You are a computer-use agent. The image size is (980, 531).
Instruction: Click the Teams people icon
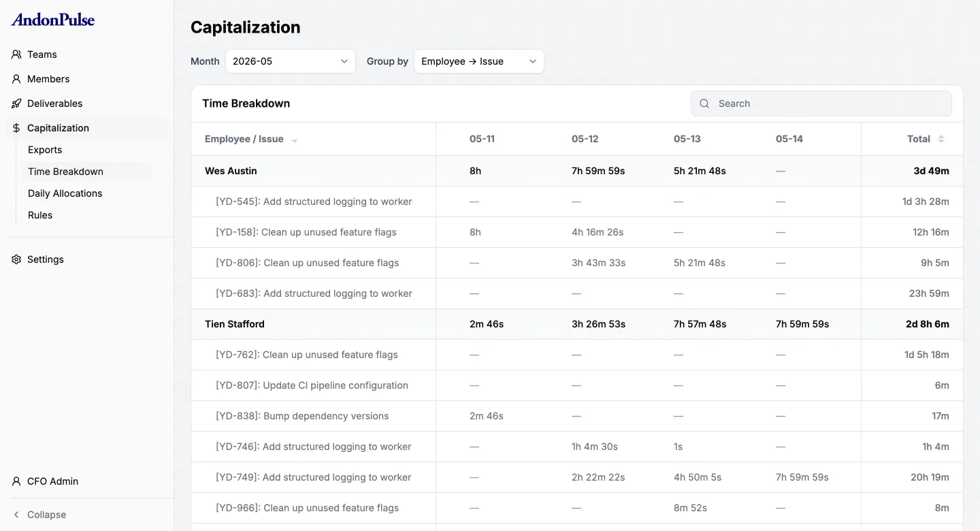click(16, 54)
